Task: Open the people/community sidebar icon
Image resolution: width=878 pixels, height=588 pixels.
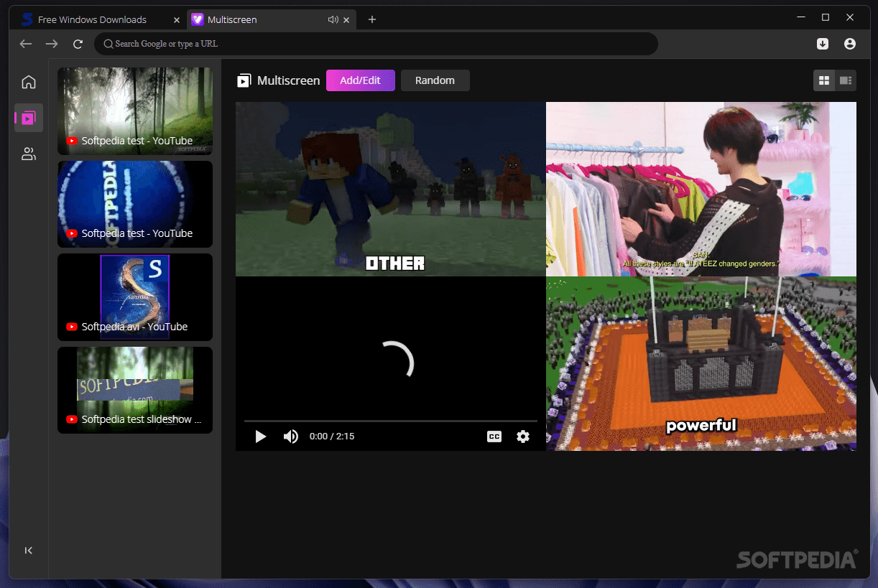Action: click(x=29, y=154)
